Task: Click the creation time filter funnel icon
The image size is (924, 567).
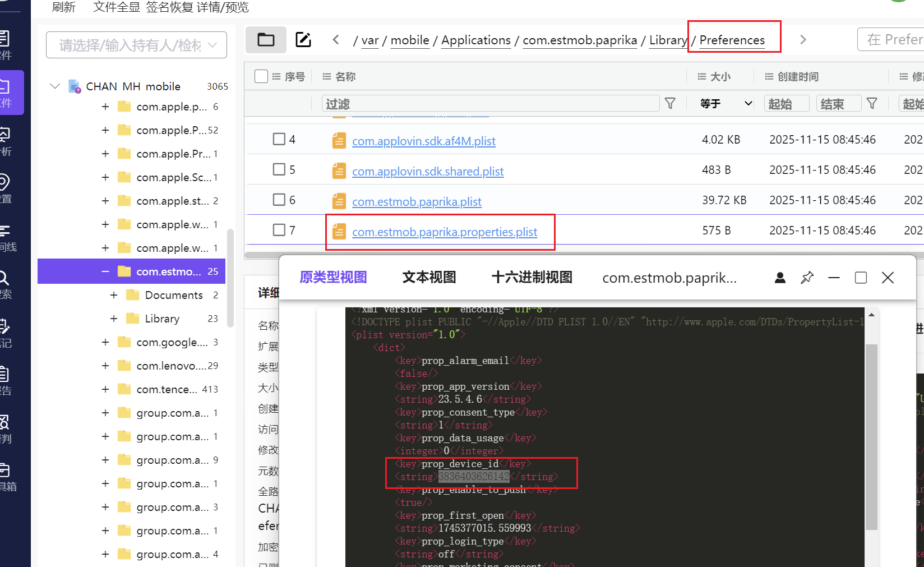Action: coord(872,104)
